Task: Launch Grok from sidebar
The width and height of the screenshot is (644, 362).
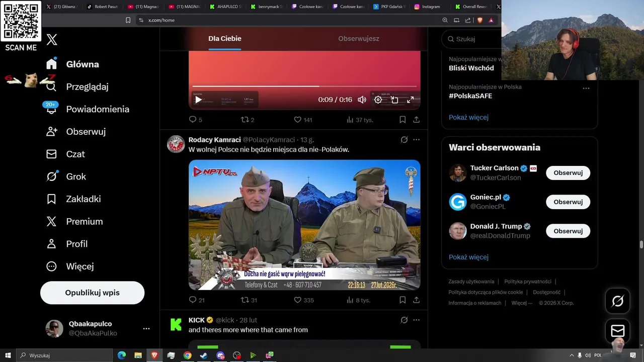Action: click(66, 176)
